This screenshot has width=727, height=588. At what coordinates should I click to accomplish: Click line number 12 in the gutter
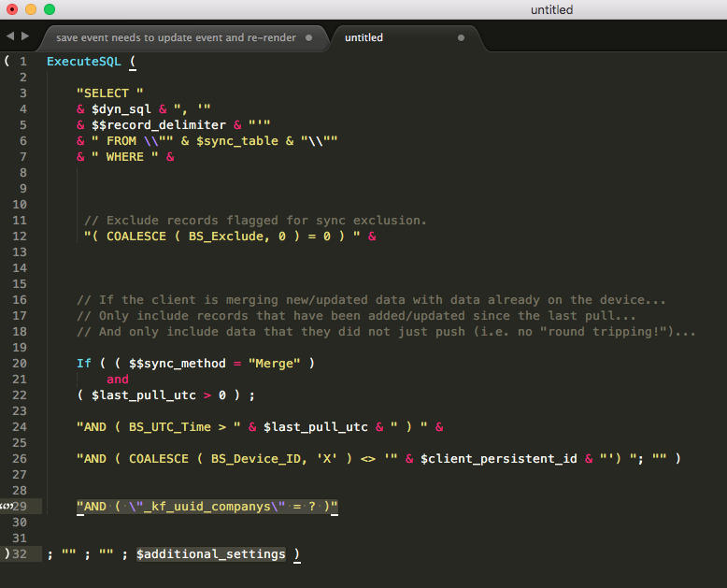click(20, 237)
